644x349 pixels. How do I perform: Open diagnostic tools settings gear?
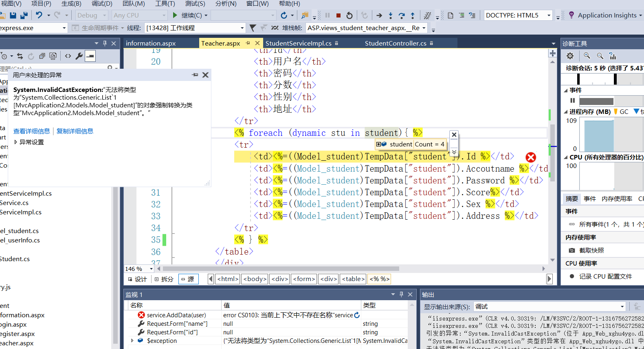pyautogui.click(x=570, y=56)
